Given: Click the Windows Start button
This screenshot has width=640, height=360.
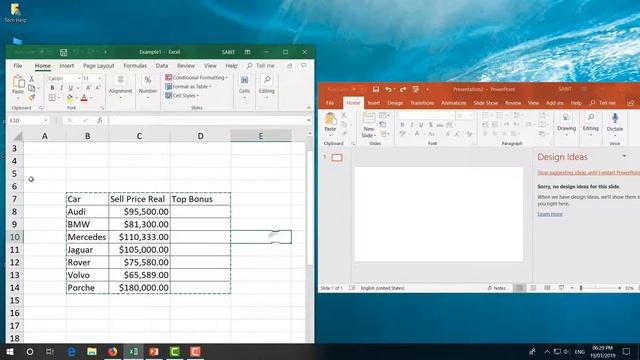Looking at the screenshot, I should click(x=10, y=351).
